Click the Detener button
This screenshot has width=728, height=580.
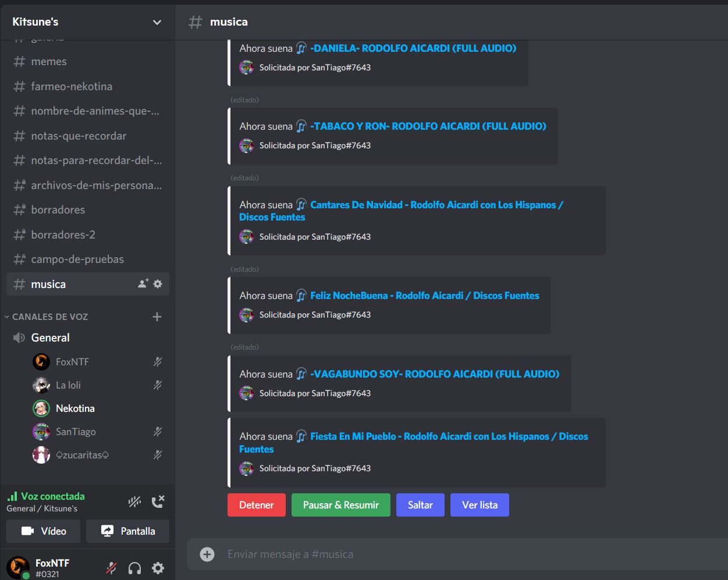pos(257,505)
